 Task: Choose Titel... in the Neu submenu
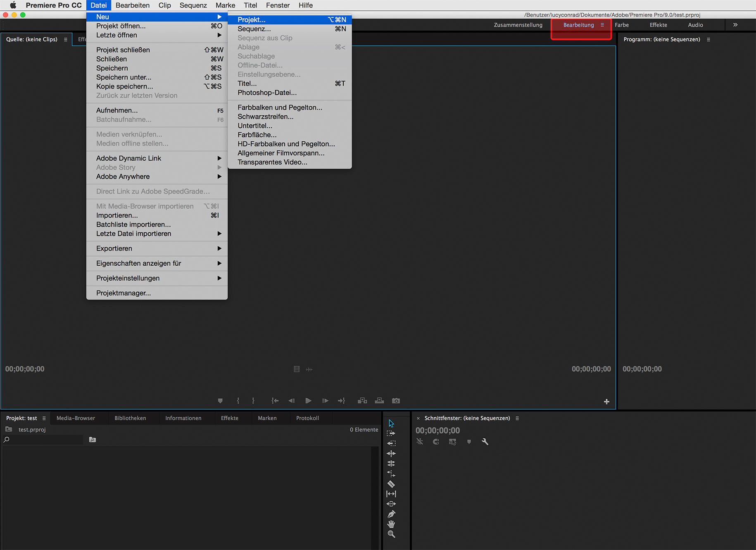pyautogui.click(x=290, y=83)
